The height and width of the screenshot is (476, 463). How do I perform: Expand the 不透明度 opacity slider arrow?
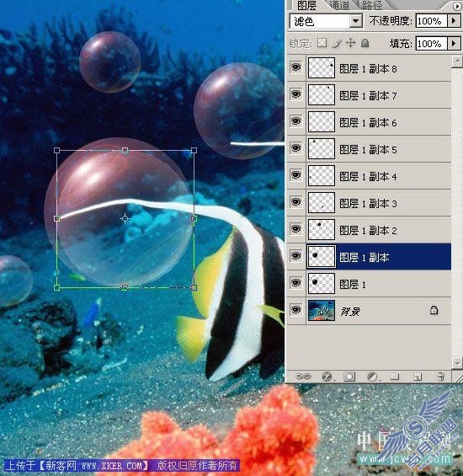(x=454, y=21)
